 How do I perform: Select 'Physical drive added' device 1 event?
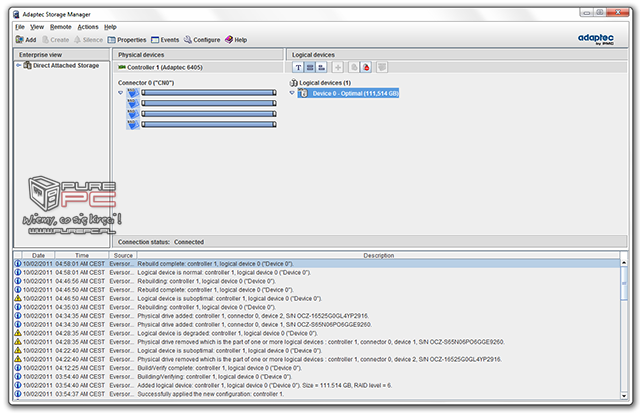tap(317, 324)
